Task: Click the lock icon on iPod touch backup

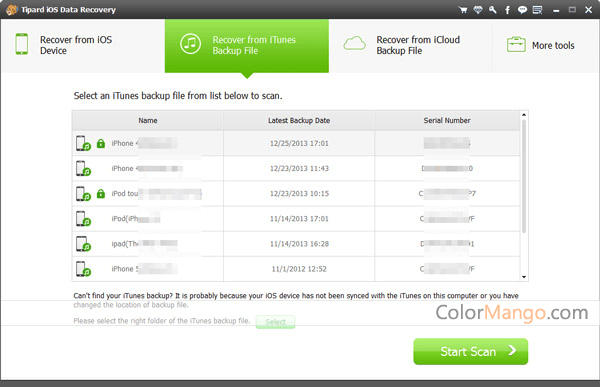Action: pyautogui.click(x=101, y=193)
